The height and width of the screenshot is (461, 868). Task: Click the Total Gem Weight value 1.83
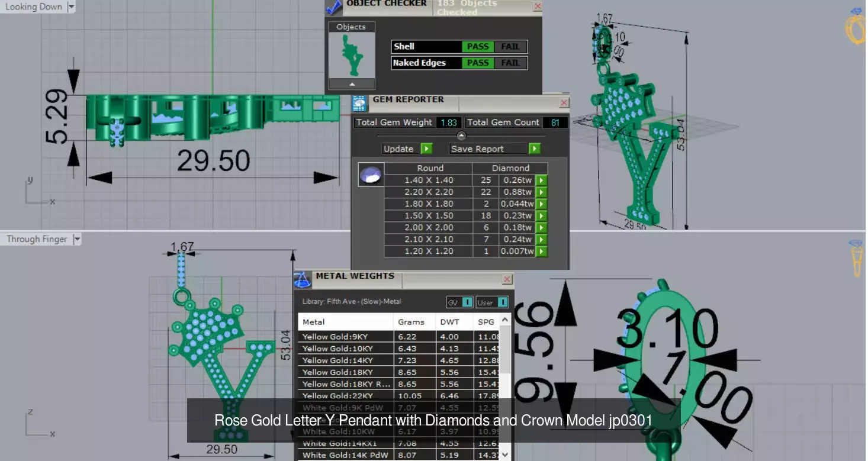[449, 122]
